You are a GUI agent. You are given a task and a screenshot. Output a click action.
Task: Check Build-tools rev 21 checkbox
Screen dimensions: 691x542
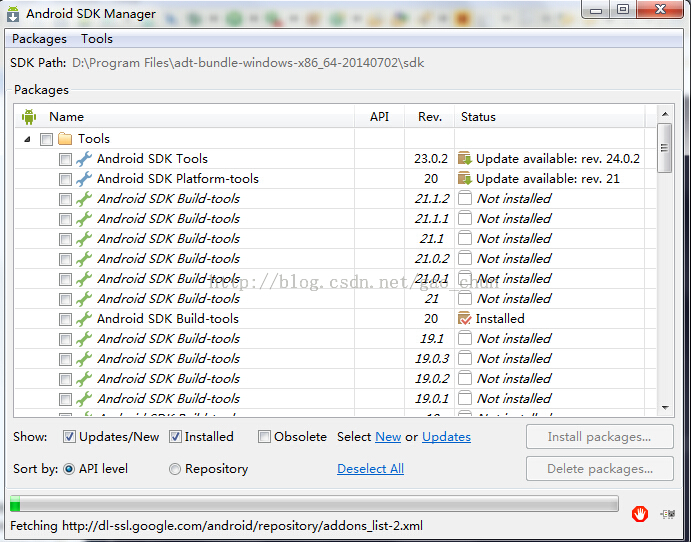[65, 299]
